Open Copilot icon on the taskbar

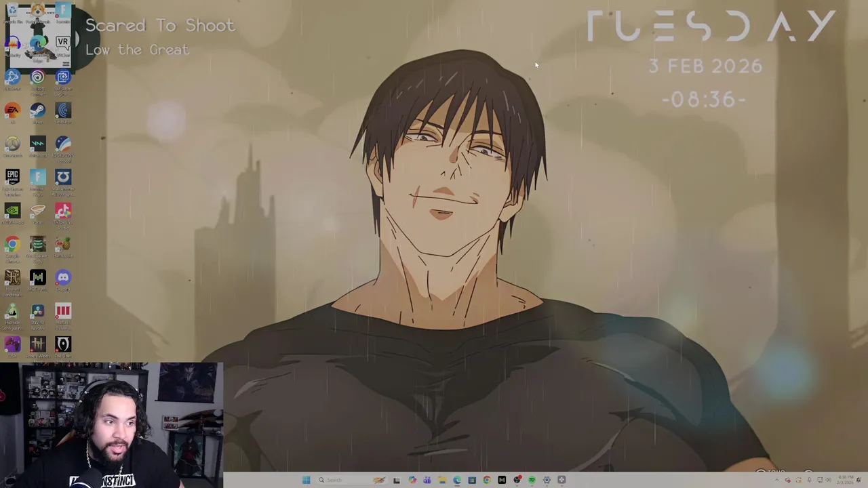tap(412, 480)
